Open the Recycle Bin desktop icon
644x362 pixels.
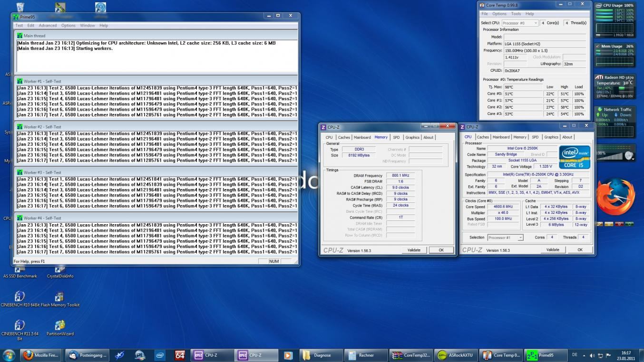point(20,7)
